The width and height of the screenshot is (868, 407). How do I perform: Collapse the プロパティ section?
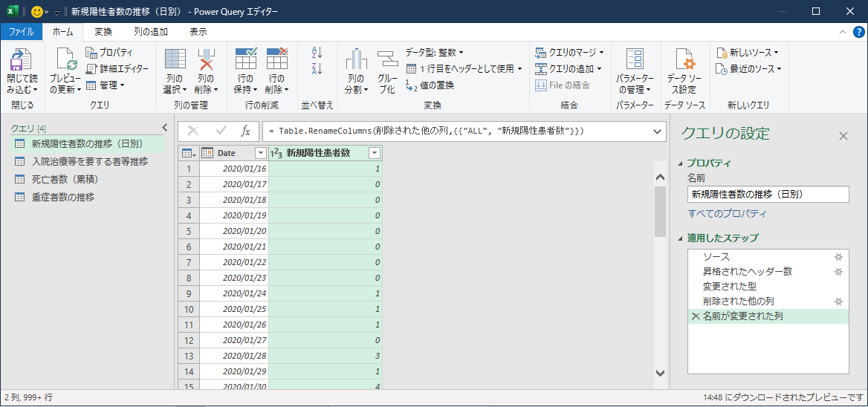pyautogui.click(x=680, y=163)
